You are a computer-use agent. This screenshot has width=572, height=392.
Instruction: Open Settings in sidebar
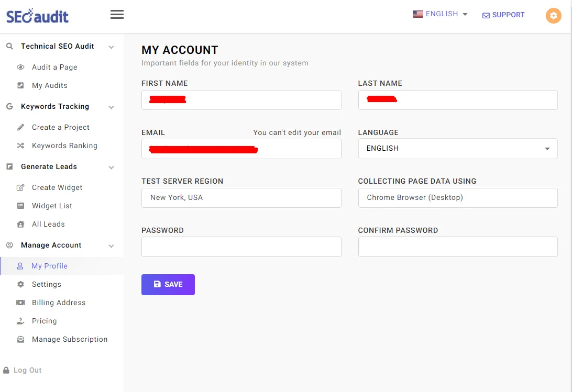pos(46,284)
